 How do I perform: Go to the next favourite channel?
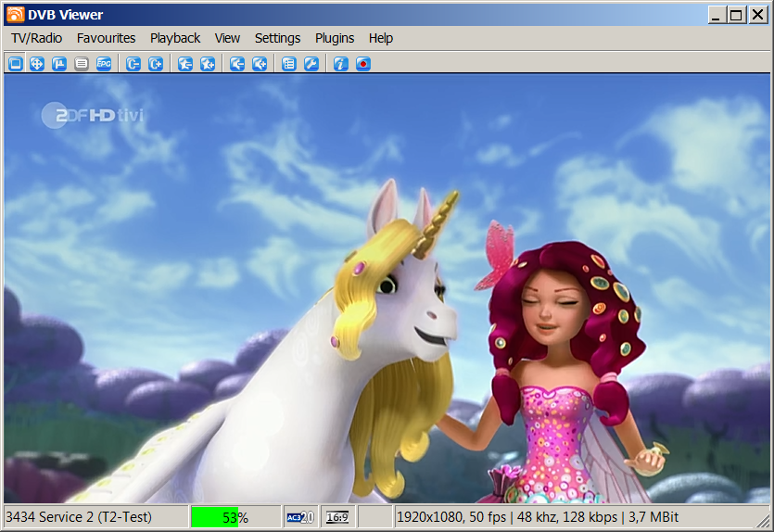click(x=208, y=64)
